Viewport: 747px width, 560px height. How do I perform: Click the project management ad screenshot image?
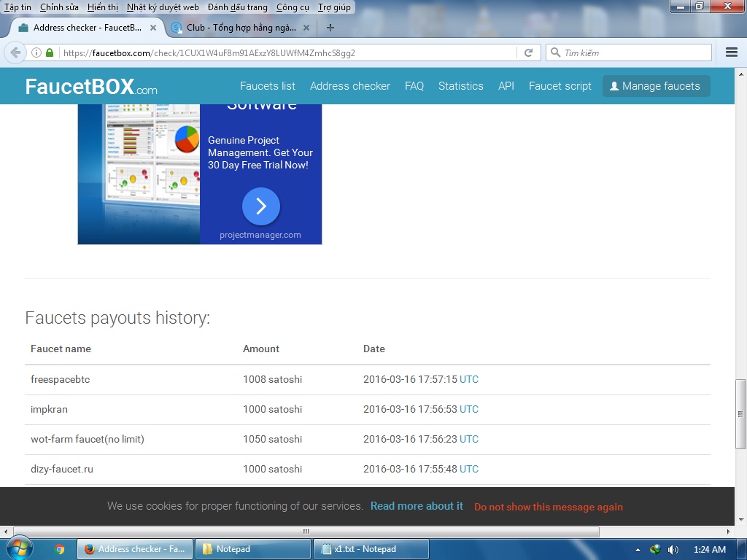pyautogui.click(x=139, y=174)
